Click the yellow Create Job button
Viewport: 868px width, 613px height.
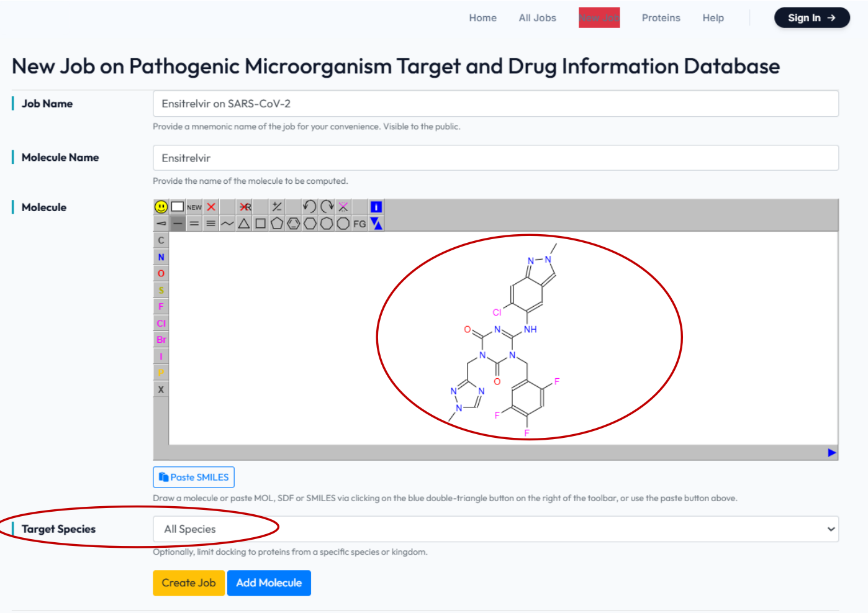[x=189, y=583]
